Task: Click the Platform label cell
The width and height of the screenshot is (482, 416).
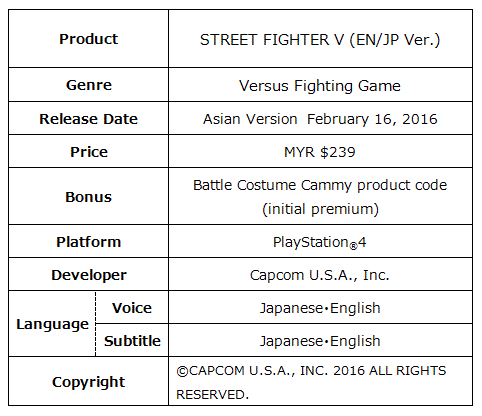Action: (89, 241)
